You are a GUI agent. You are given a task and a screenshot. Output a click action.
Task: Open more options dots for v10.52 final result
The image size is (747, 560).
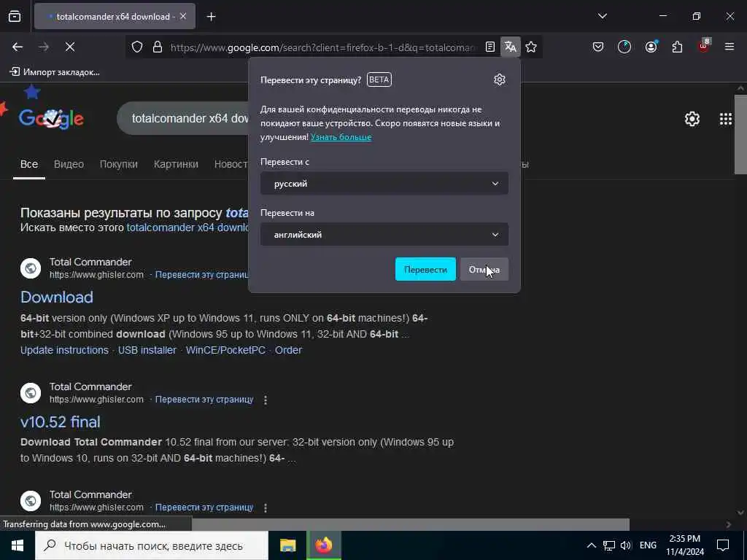[x=266, y=400]
